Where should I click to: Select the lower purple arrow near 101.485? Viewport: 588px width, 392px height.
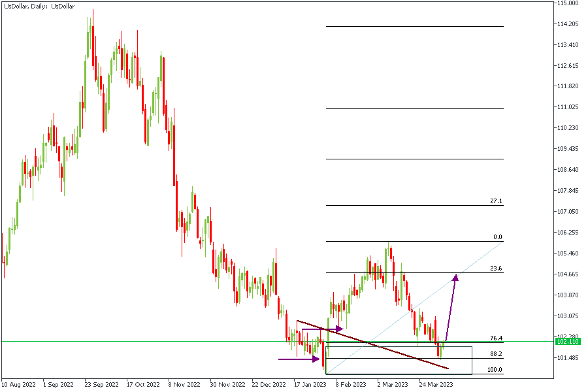point(297,359)
